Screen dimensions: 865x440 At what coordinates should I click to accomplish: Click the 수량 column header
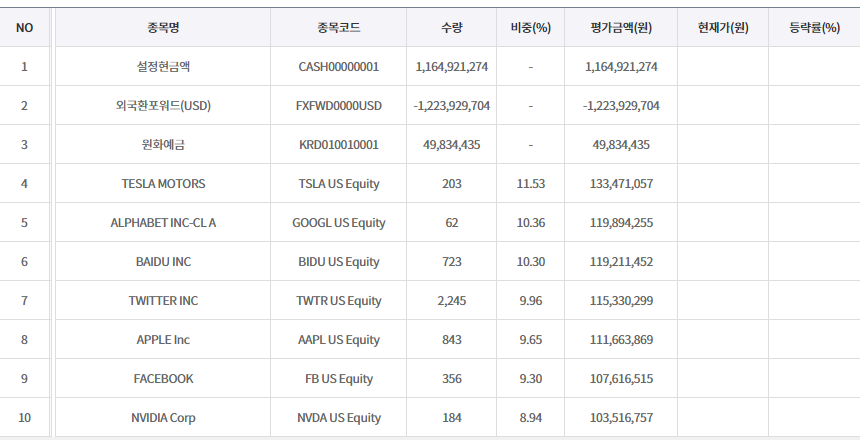tap(451, 28)
